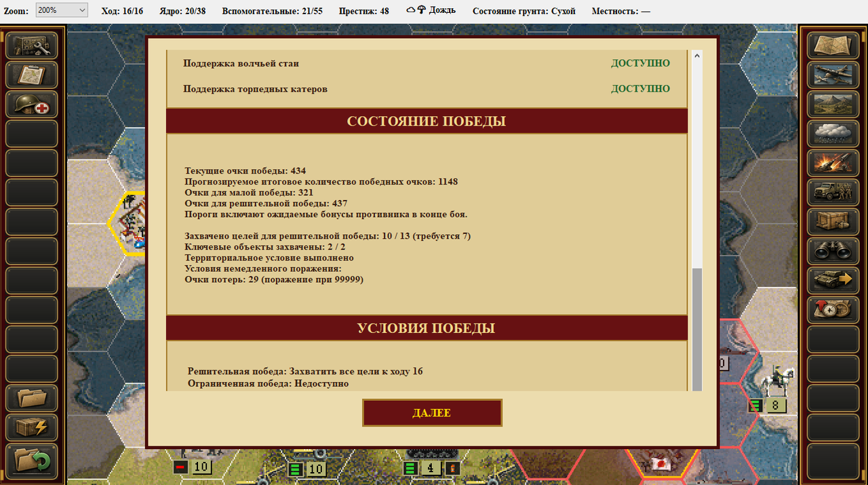Click 'Очки потерь: 29' line

(274, 279)
